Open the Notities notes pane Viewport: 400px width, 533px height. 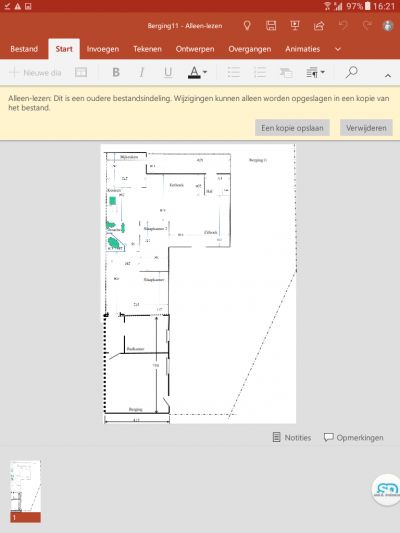[x=292, y=437]
